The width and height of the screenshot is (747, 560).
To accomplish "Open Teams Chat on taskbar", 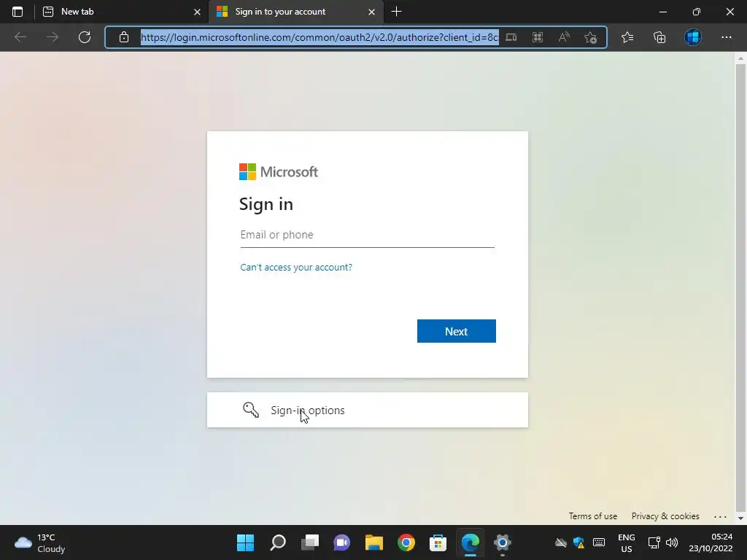I will (x=341, y=542).
